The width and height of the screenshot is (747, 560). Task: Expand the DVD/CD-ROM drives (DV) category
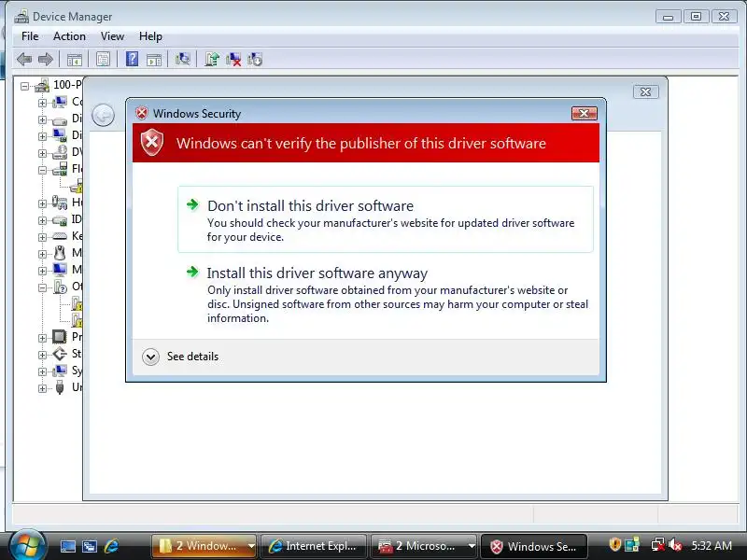(x=42, y=153)
